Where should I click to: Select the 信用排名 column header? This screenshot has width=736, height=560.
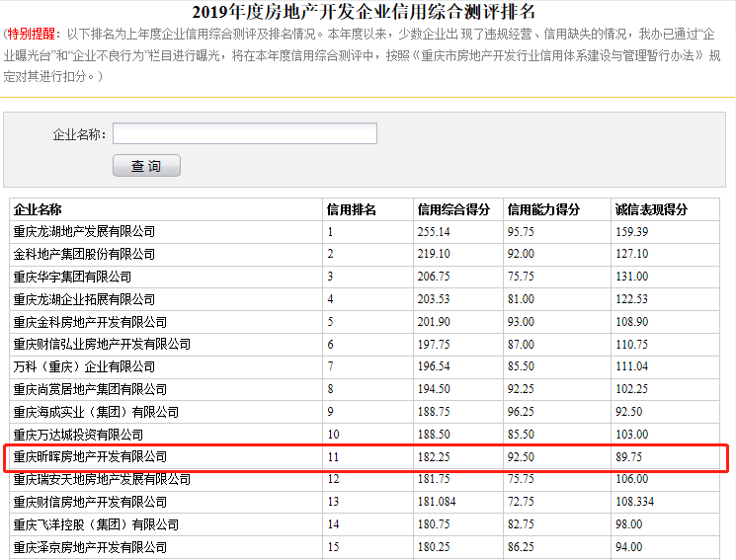coord(351,209)
